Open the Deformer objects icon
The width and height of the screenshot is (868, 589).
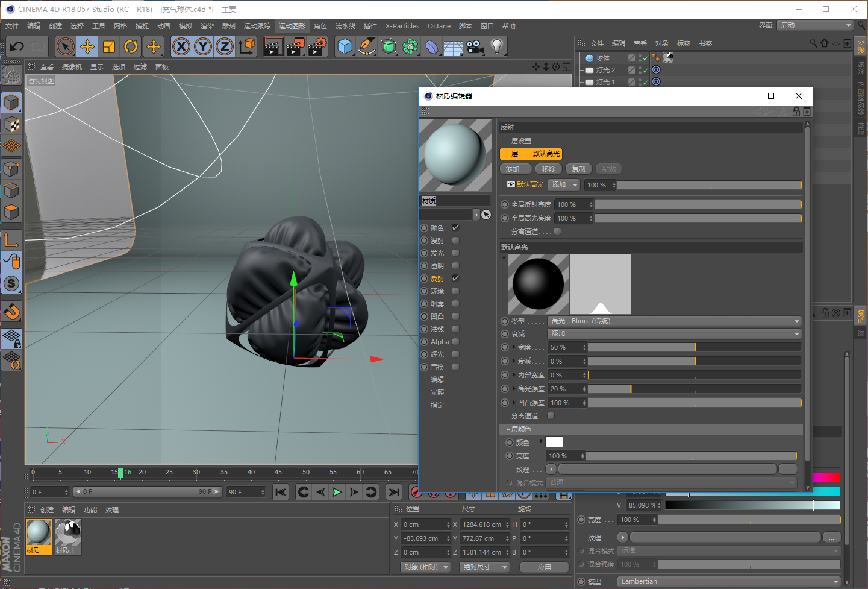432,46
